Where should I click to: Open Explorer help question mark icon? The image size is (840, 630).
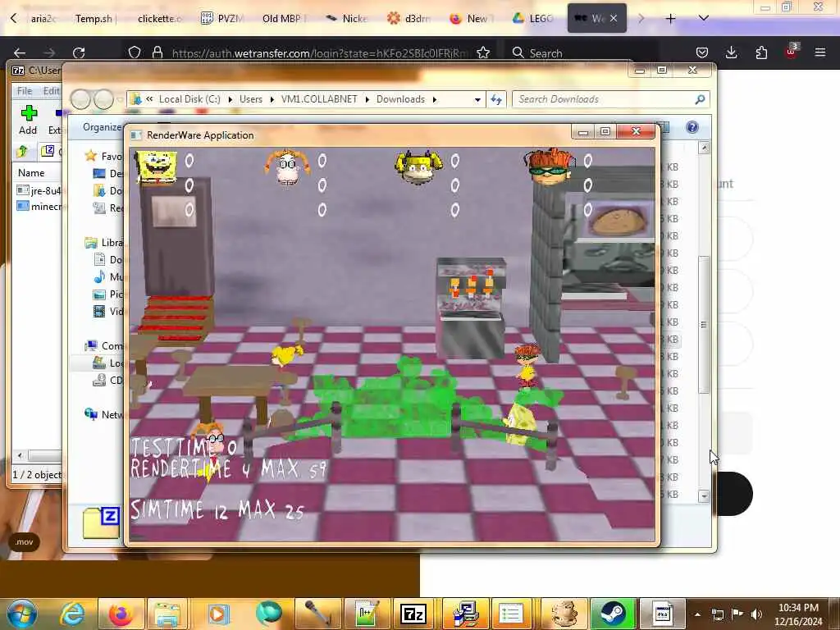click(x=692, y=127)
